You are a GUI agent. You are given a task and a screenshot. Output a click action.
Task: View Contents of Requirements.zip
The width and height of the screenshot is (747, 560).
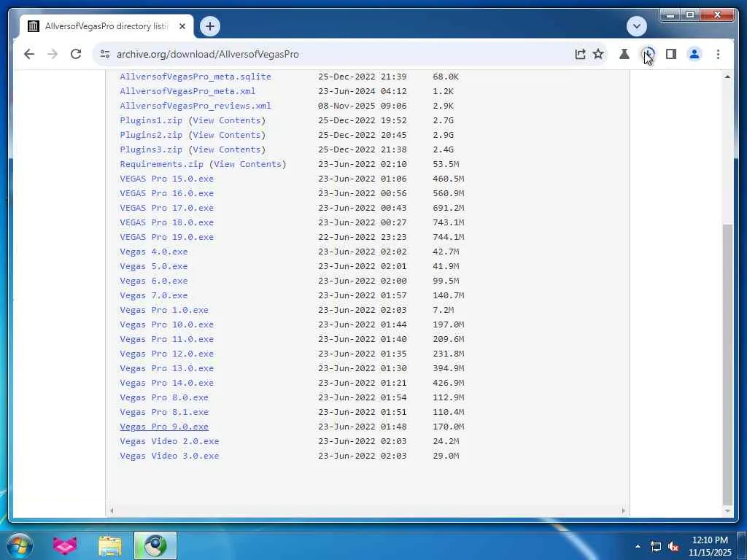(x=248, y=164)
